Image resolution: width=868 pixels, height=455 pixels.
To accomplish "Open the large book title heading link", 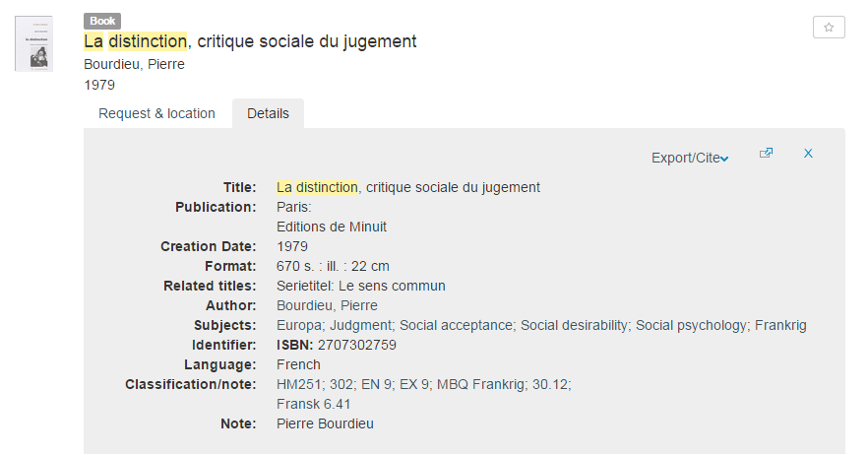I will pos(250,41).
